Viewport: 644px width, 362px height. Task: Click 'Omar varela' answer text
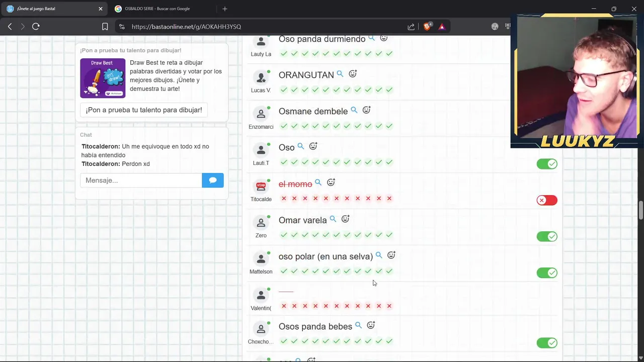pos(302,220)
